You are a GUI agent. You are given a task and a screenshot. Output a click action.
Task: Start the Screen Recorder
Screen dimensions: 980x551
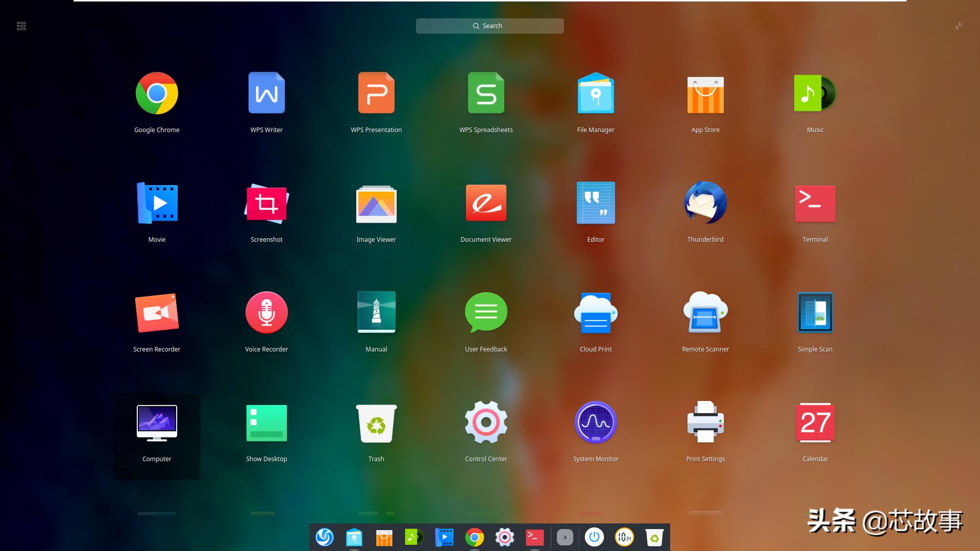point(157,313)
